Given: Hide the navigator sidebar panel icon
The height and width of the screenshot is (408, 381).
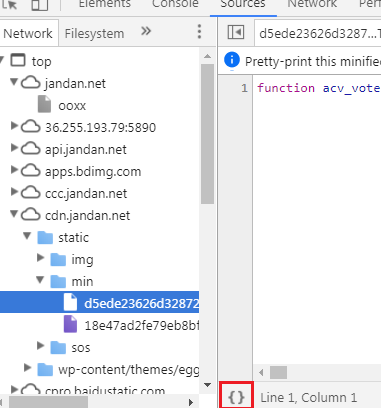Looking at the screenshot, I should (236, 32).
